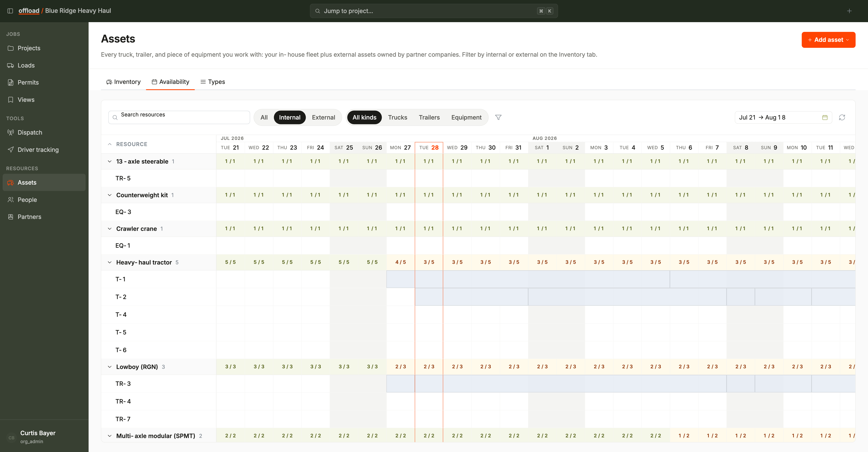Click the search icon in Search resources
868x452 pixels.
point(115,118)
